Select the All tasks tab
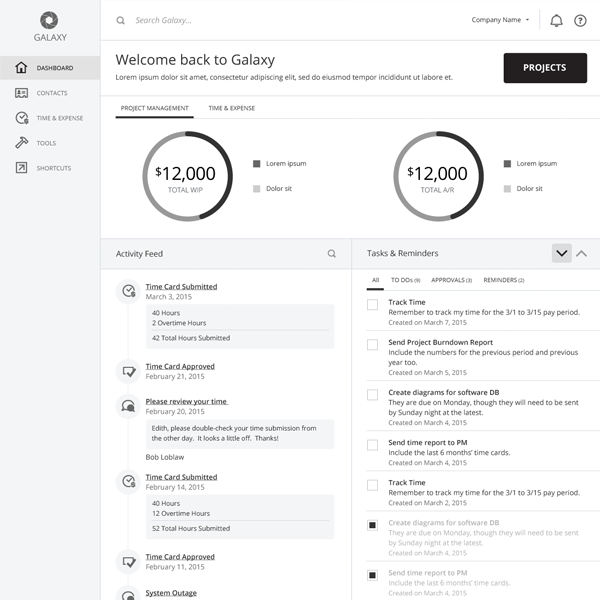Image resolution: width=600 pixels, height=600 pixels. tap(375, 280)
